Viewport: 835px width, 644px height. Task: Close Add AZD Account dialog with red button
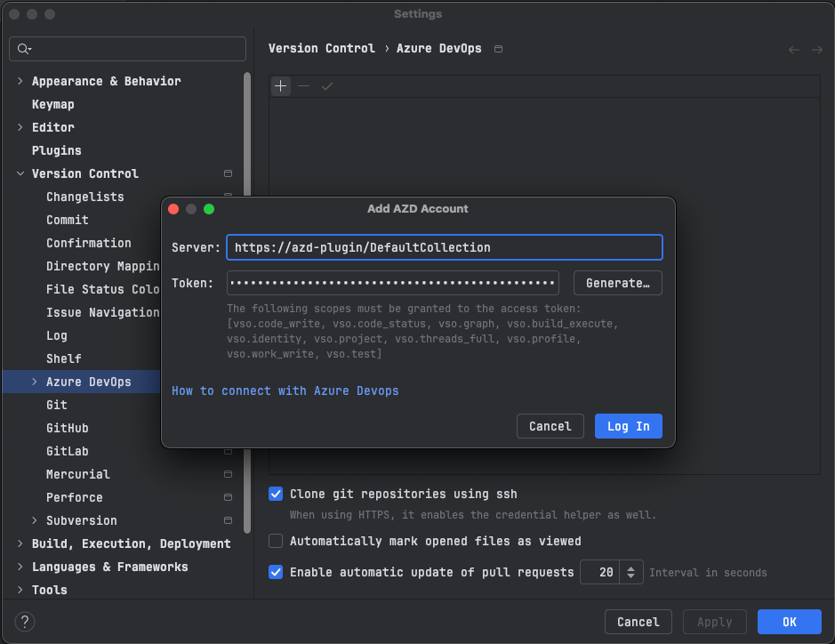click(x=173, y=209)
